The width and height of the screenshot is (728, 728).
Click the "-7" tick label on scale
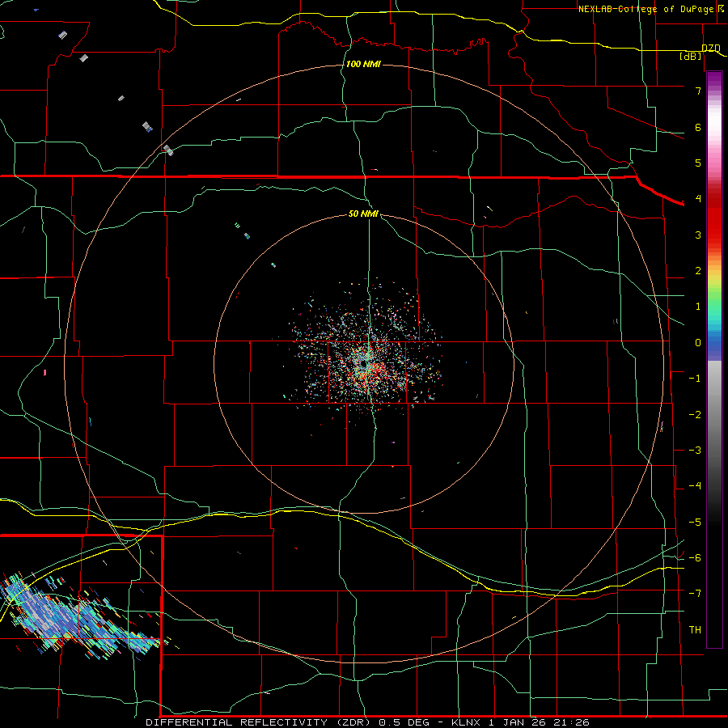click(695, 594)
